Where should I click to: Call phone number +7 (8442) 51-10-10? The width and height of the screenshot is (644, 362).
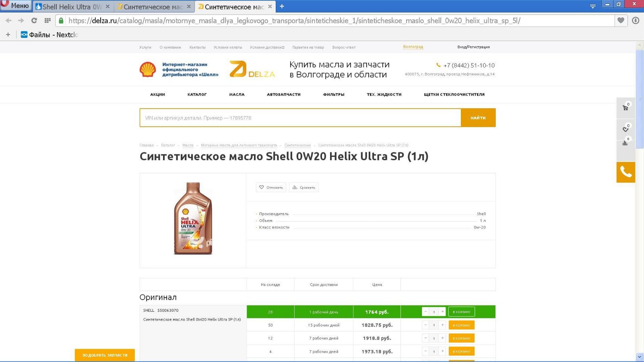[x=469, y=65]
